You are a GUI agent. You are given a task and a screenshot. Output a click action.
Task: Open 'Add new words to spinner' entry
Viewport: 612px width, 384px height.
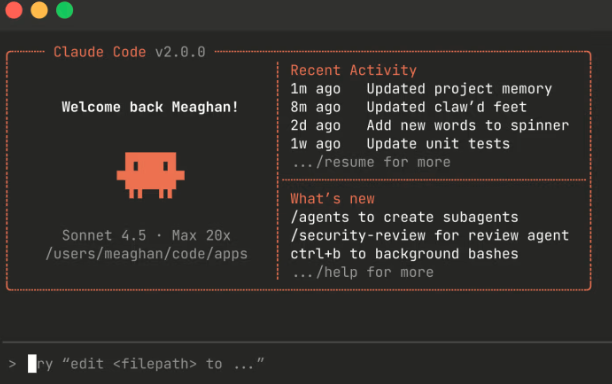(429, 126)
